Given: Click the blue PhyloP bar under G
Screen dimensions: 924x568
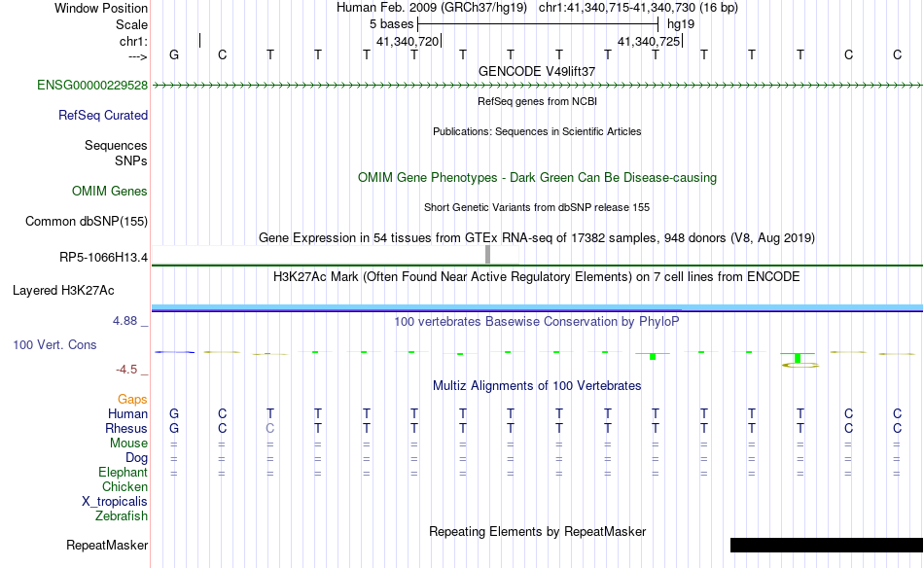Looking at the screenshot, I should pos(174,352).
